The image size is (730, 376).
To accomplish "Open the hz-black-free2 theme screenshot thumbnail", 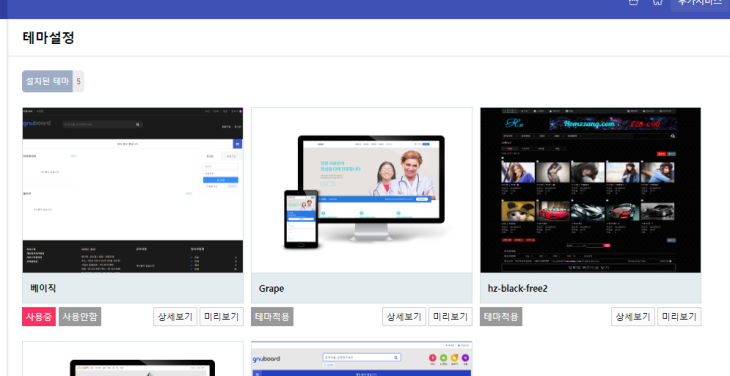I will point(591,190).
